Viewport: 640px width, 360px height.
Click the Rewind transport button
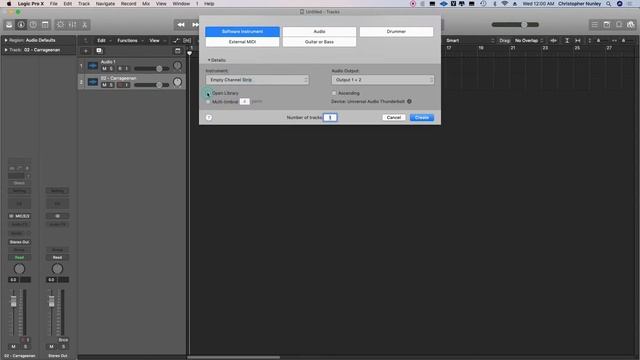tap(181, 25)
